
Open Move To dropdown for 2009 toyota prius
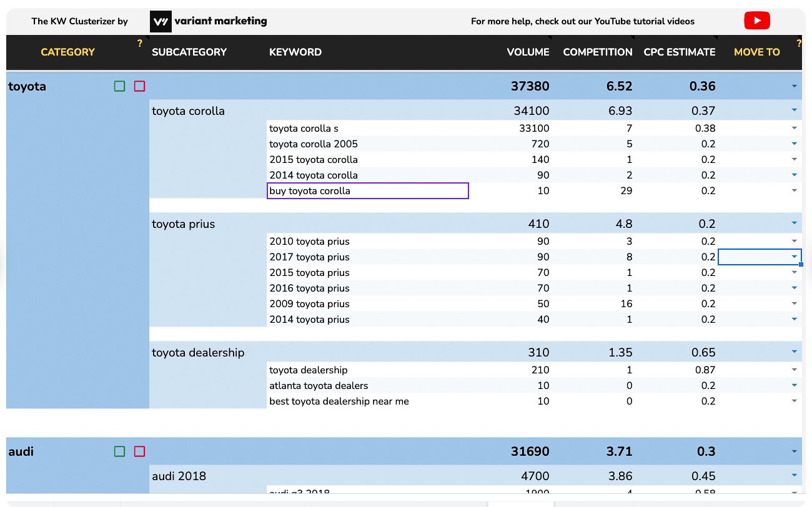coord(794,303)
